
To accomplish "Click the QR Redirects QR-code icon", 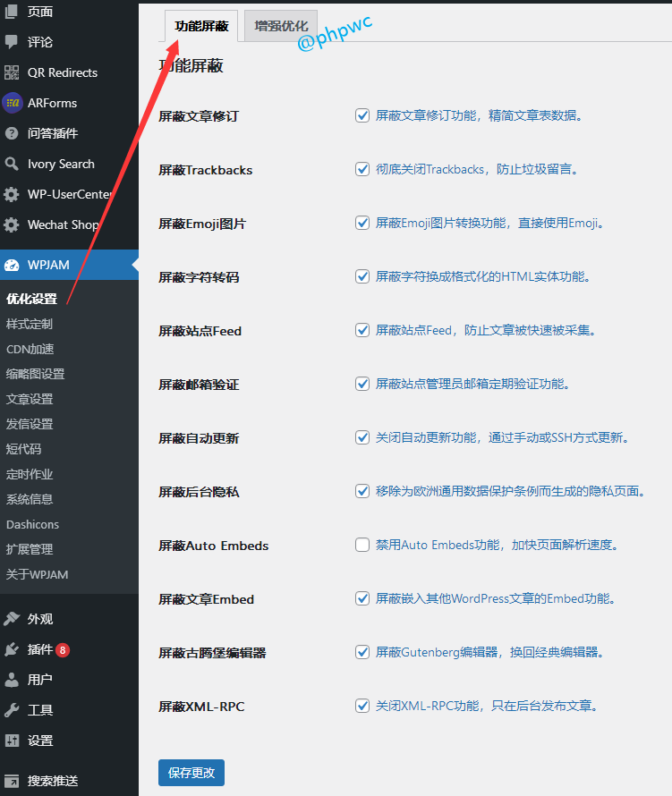I will coord(11,72).
